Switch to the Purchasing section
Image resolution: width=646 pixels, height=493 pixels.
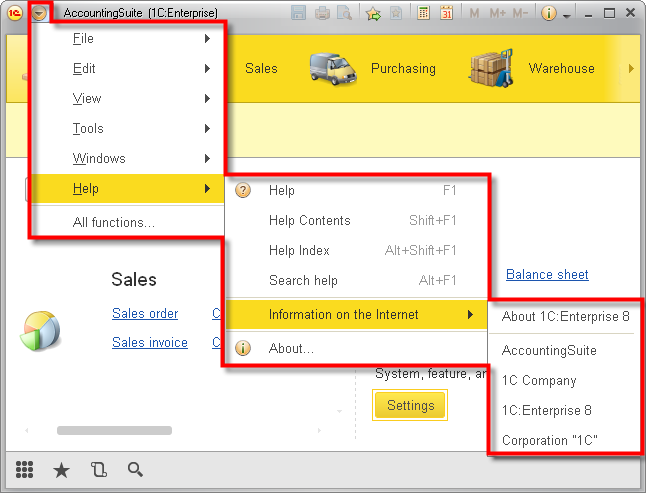403,68
